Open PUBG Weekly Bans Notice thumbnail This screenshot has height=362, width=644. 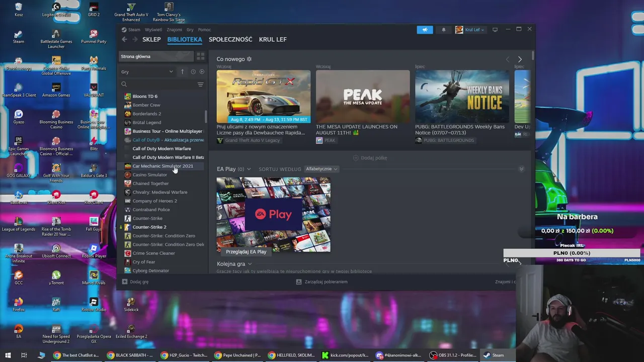click(462, 97)
